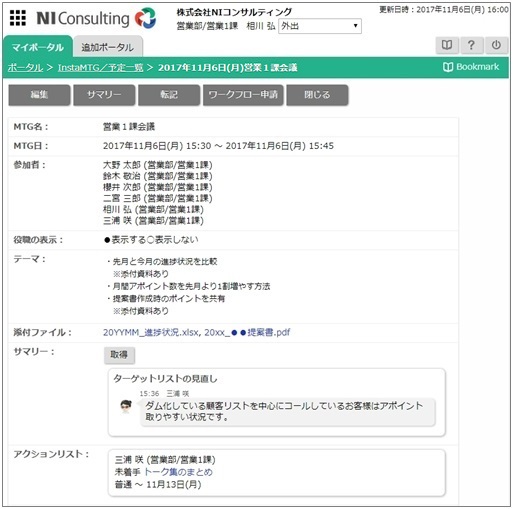Click the power logout icon
This screenshot has width=514, height=509.
(x=496, y=45)
